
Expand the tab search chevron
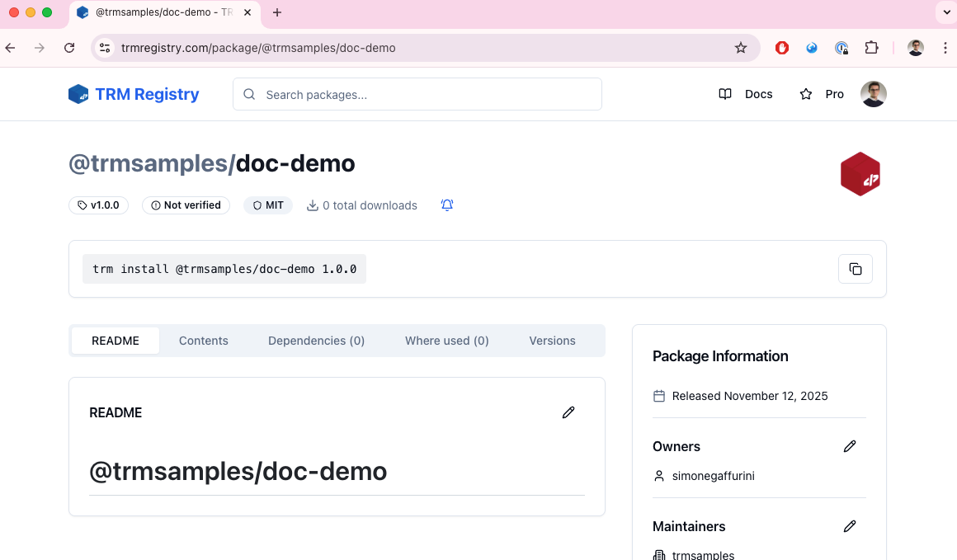click(x=946, y=12)
